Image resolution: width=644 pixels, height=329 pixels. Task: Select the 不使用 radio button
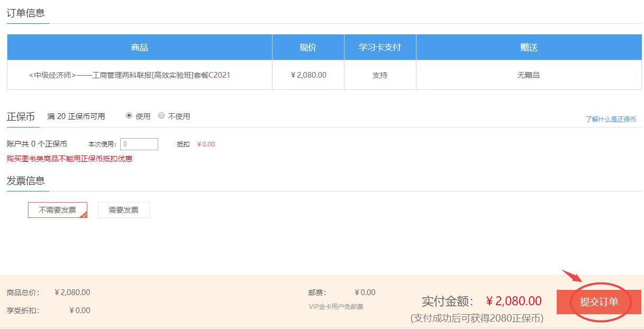point(161,115)
